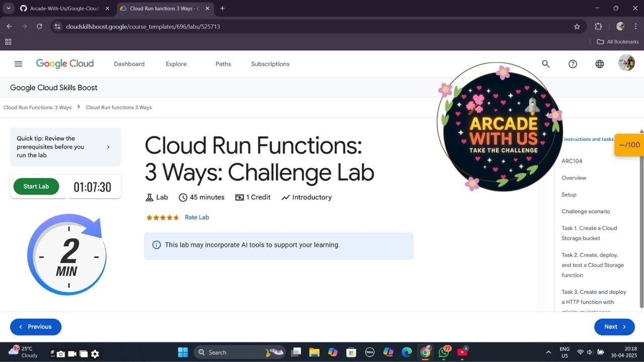Image resolution: width=644 pixels, height=362 pixels.
Task: Open the language globe icon
Action: 600,64
